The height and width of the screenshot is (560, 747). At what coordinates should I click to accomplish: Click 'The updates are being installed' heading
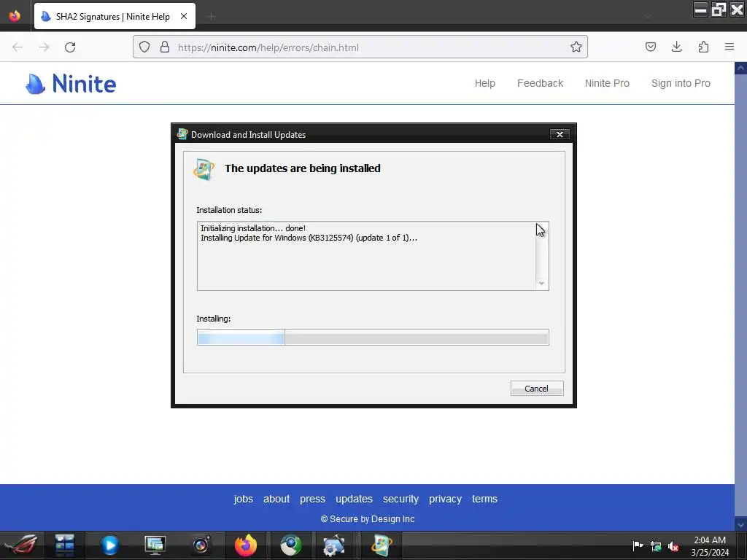303,168
